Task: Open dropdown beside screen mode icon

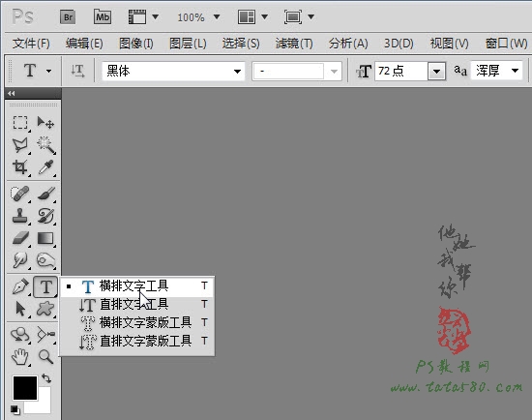Action: tap(310, 16)
